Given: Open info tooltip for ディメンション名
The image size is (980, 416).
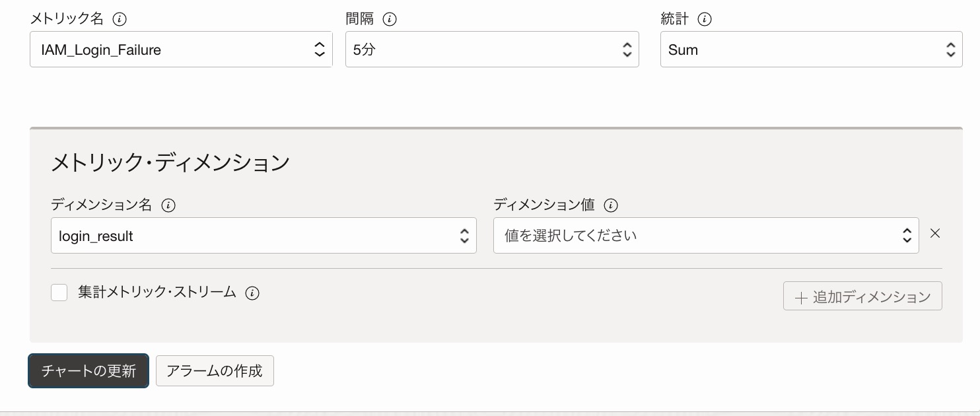Looking at the screenshot, I should click(168, 205).
